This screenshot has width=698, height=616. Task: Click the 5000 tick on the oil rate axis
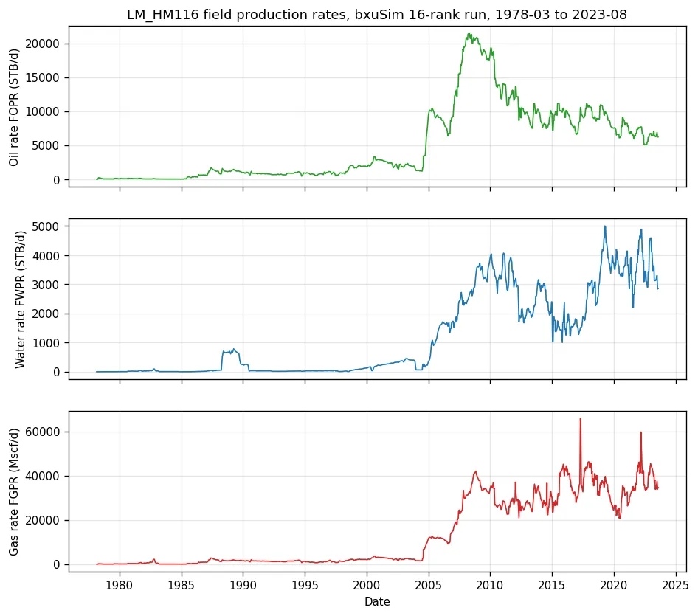[46, 146]
